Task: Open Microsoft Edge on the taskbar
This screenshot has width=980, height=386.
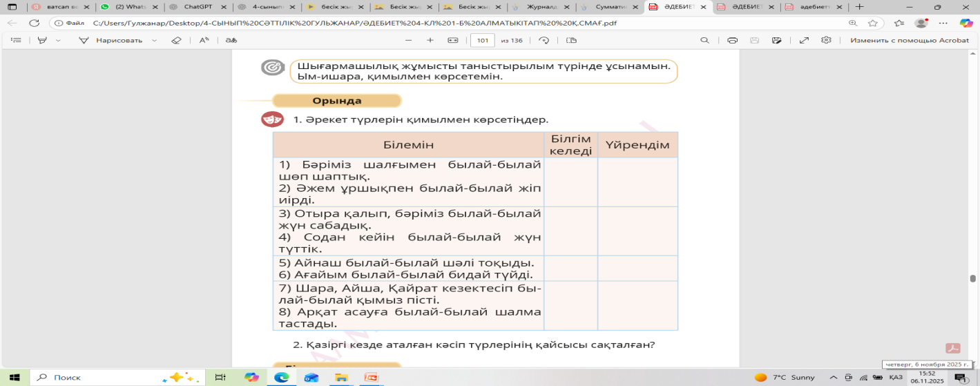Action: tap(281, 377)
